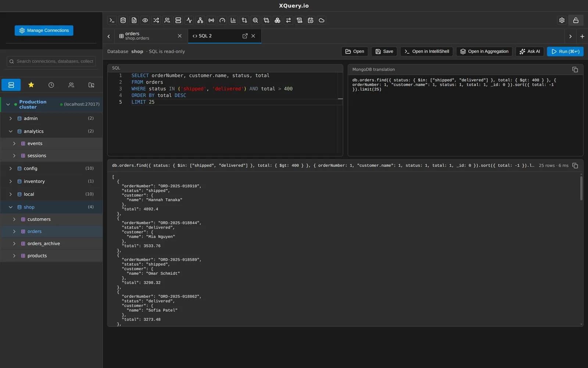
Task: Click the cloud toolbar icon
Action: pos(322,20)
